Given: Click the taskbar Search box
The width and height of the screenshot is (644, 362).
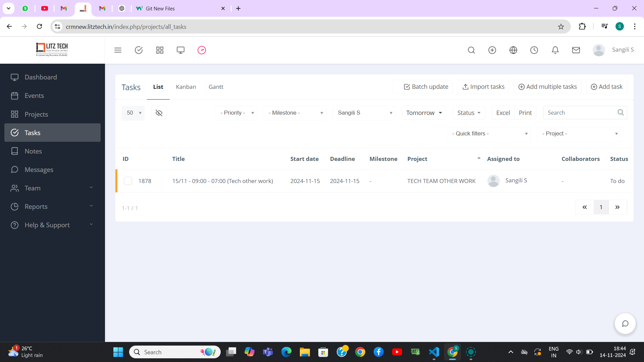Looking at the screenshot, I should [175, 352].
